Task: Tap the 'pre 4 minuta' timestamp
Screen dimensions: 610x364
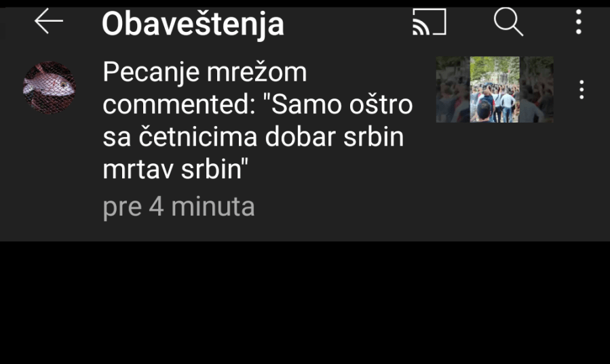Action: (178, 207)
